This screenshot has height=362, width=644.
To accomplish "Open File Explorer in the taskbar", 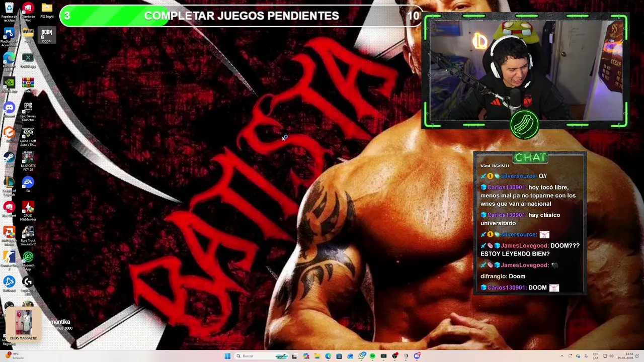I will pyautogui.click(x=317, y=356).
